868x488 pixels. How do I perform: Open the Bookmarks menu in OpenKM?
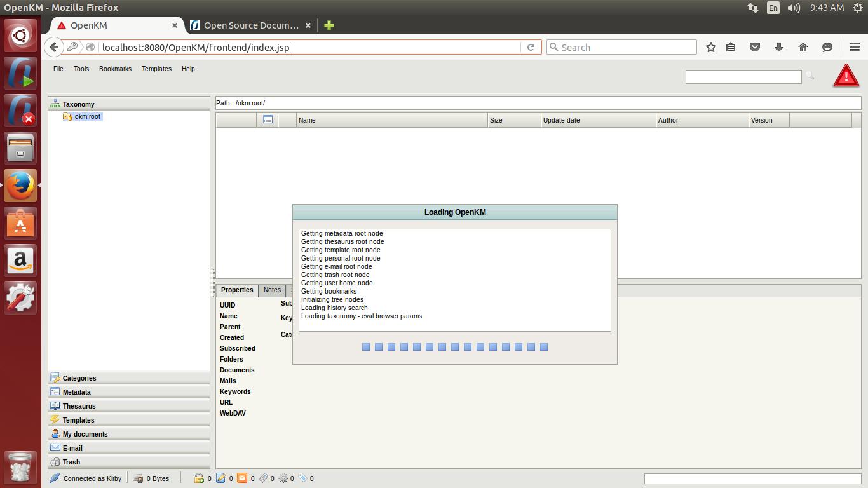(115, 69)
